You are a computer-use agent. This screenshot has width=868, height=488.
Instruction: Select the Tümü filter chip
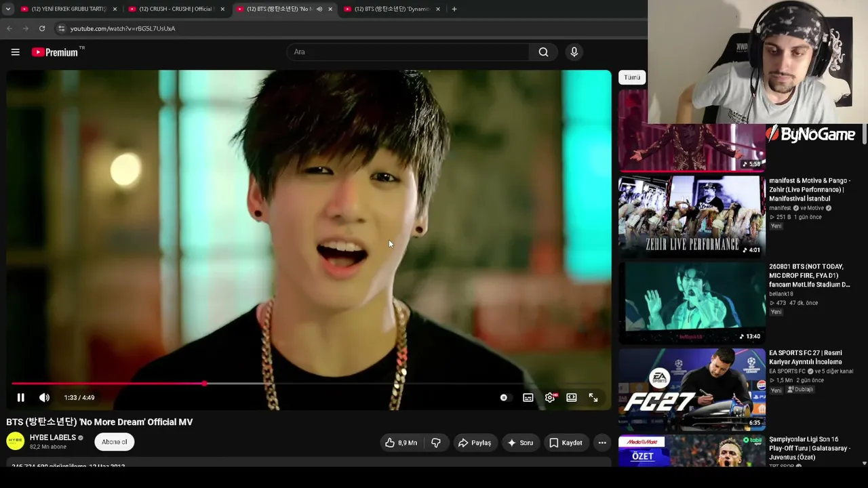tap(632, 77)
